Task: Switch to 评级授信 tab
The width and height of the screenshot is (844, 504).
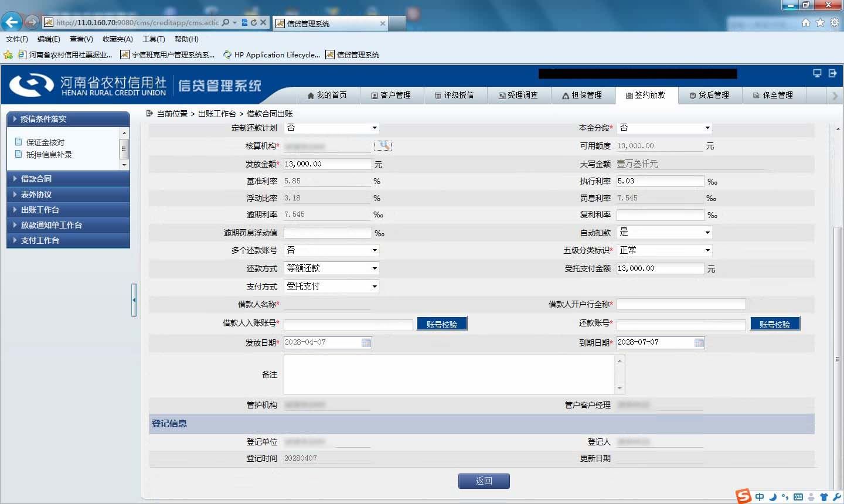Action: 454,95
